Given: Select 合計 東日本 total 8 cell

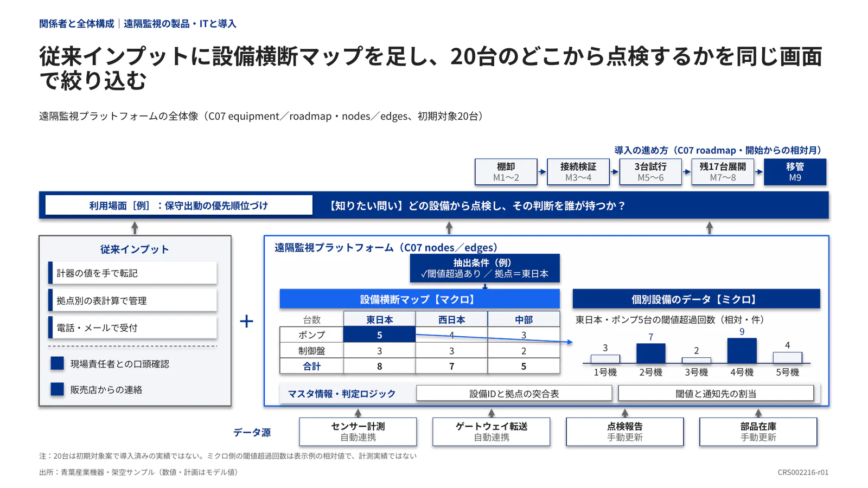Looking at the screenshot, I should [379, 367].
